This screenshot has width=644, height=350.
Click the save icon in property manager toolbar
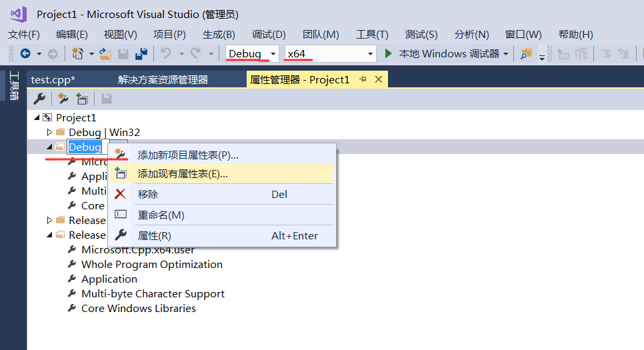click(107, 99)
